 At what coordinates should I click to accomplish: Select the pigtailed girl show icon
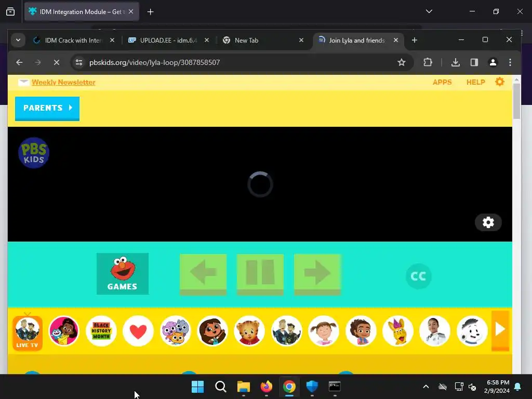[323, 331]
